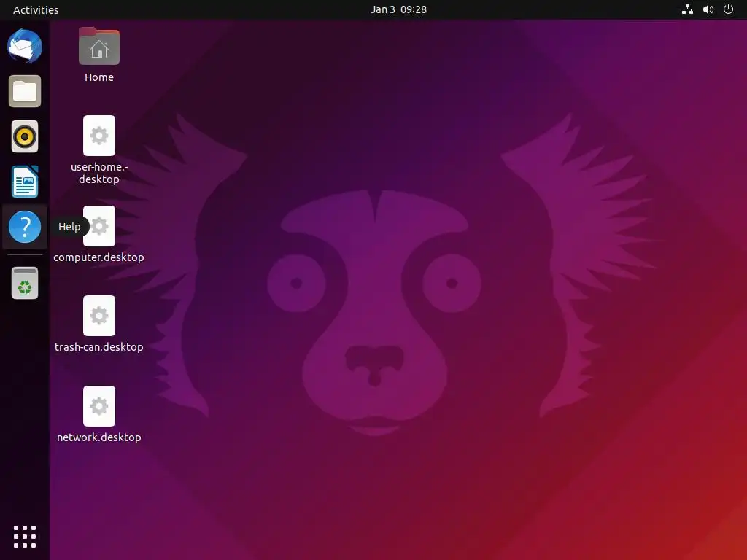
Task: Open the Help icon in the dock
Action: 25,227
